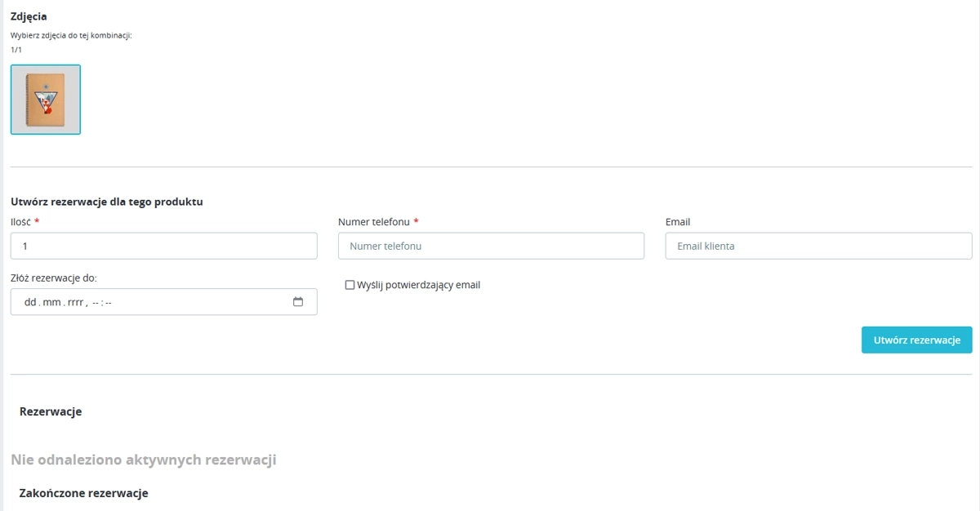This screenshot has width=980, height=511.
Task: Click the Utwórz rezerwacje button
Action: click(x=916, y=340)
